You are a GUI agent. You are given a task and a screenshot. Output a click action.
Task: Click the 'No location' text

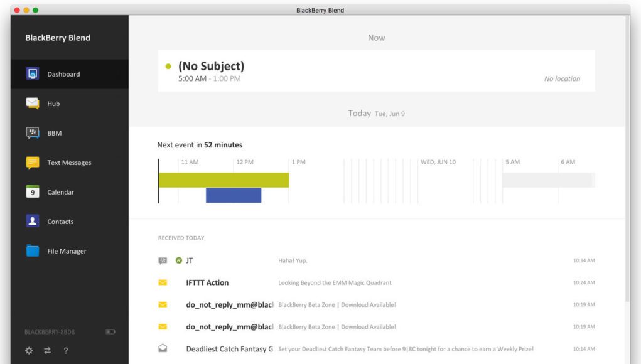click(562, 78)
